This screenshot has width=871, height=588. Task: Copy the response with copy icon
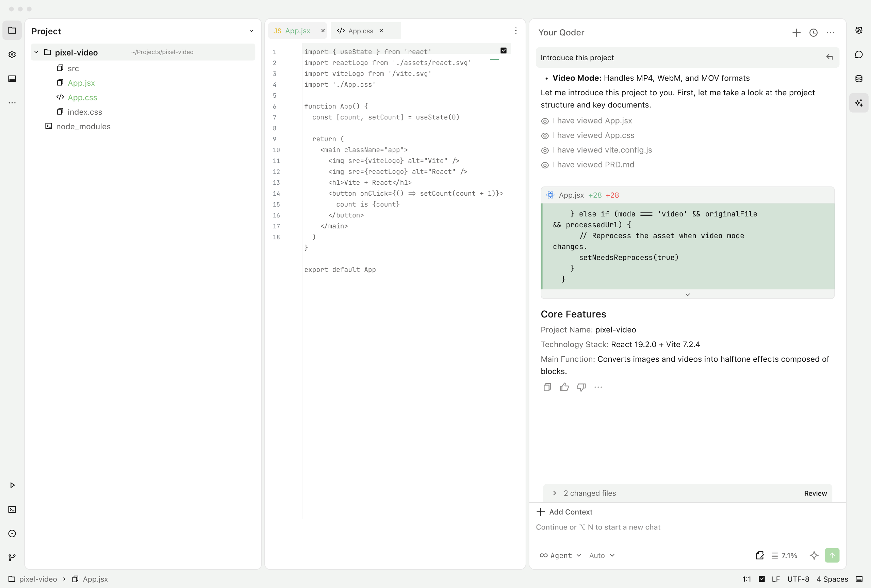pos(547,387)
